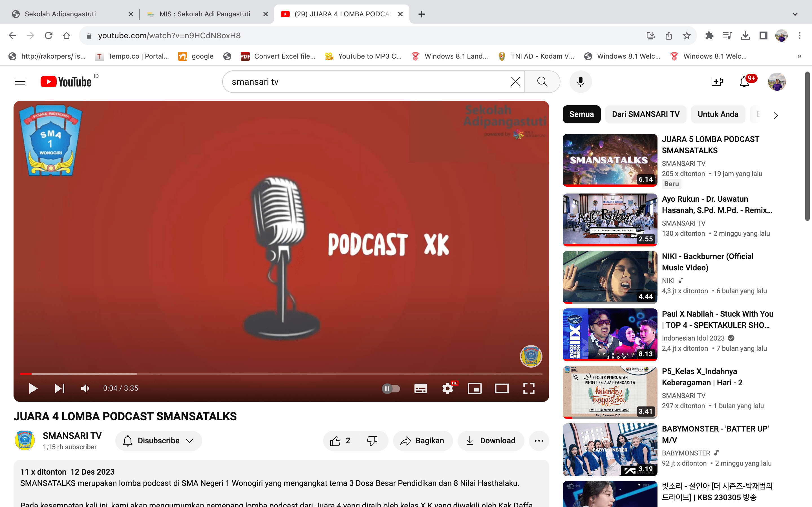Open JUARA 5 LOMBA PODCAST thumbnail
The height and width of the screenshot is (507, 812).
610,160
